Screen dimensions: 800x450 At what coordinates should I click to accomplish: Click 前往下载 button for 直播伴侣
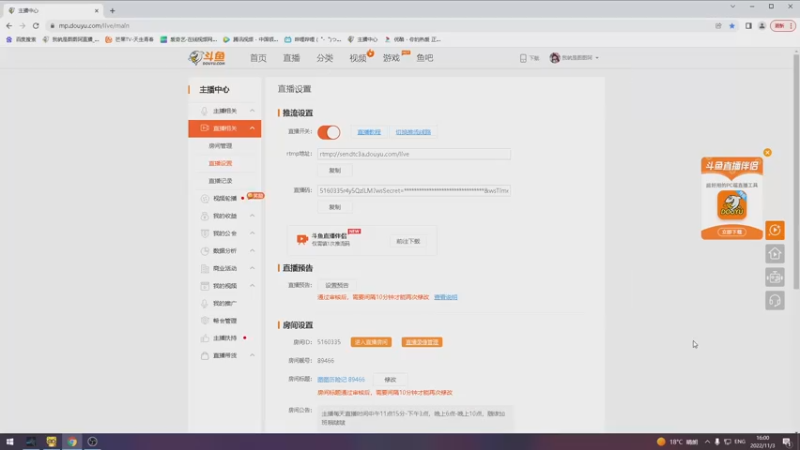[x=408, y=241]
